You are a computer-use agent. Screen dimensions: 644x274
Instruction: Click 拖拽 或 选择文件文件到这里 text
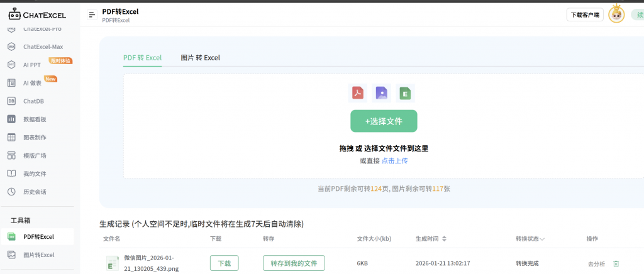click(384, 148)
